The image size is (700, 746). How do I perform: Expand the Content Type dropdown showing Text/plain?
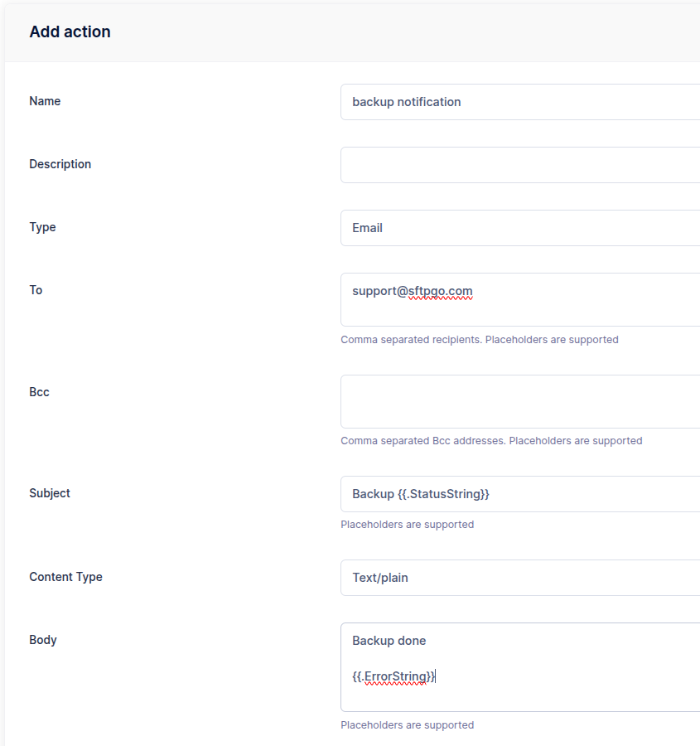coord(519,578)
